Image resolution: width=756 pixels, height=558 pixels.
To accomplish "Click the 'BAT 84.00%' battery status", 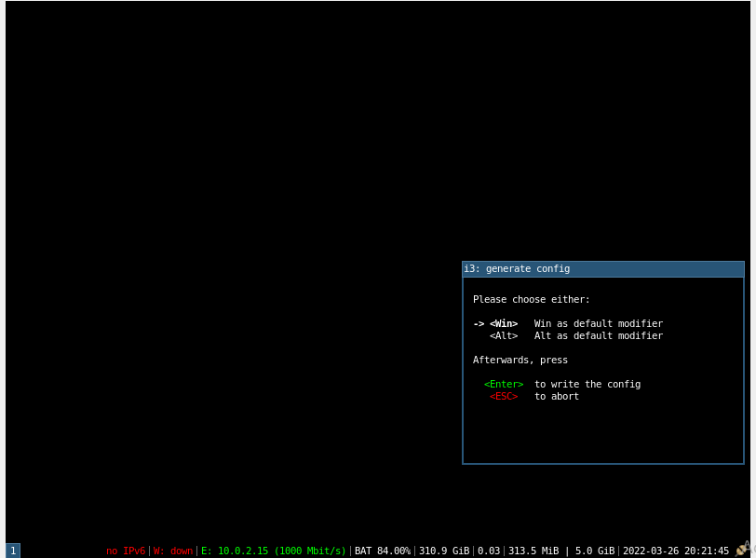I will click(x=383, y=551).
